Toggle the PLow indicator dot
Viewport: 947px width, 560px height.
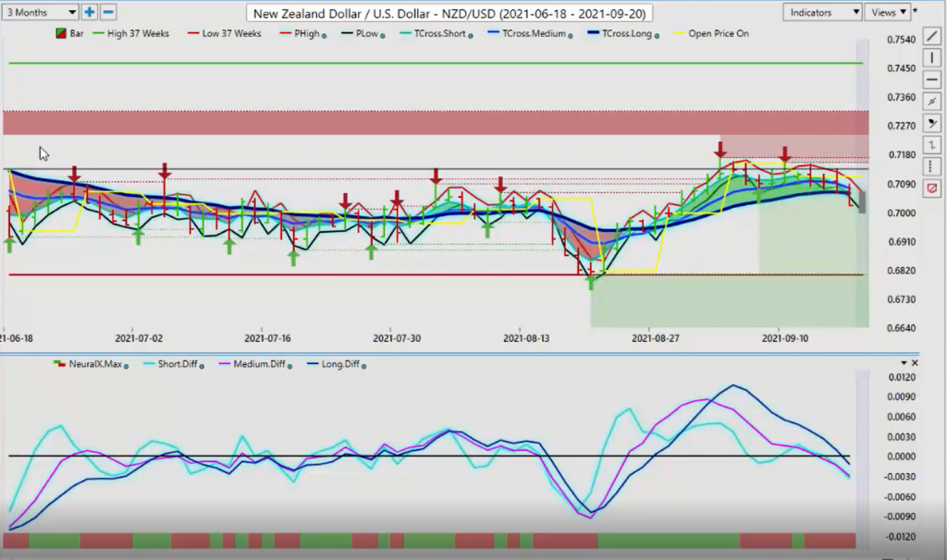[382, 36]
